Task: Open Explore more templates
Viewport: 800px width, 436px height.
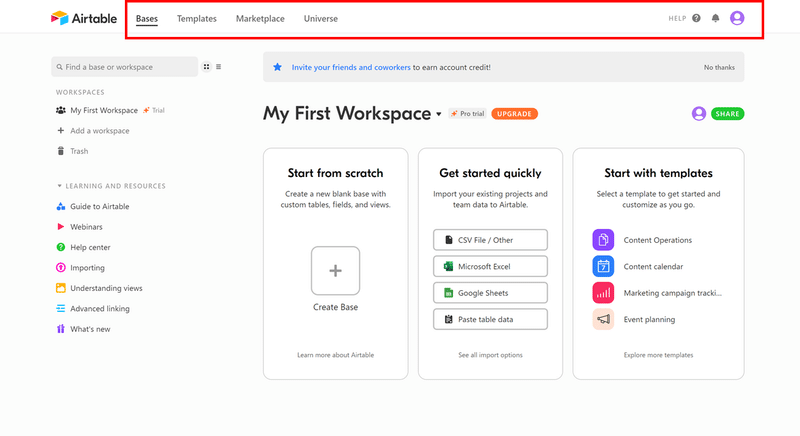Action: point(658,355)
